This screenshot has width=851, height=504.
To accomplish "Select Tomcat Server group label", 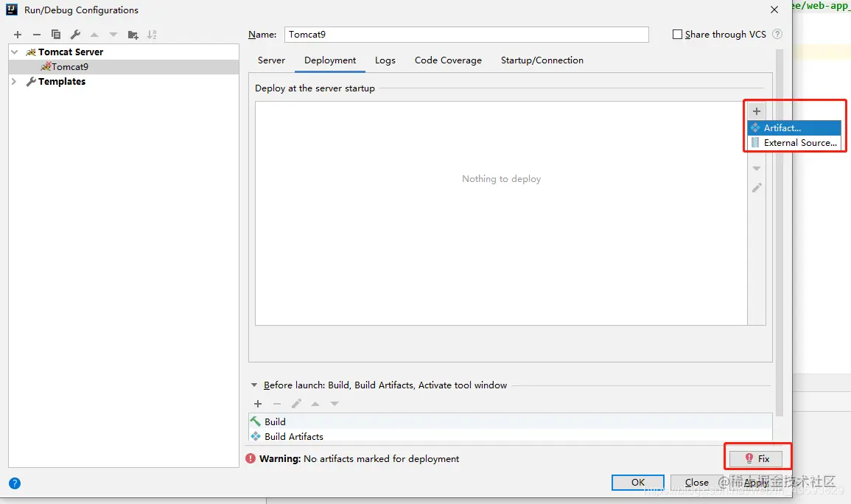I will tap(71, 52).
